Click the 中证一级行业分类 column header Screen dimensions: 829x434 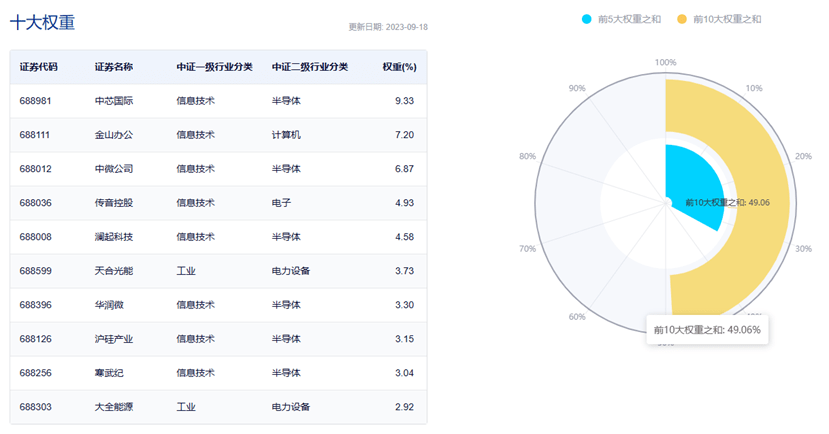[214, 67]
